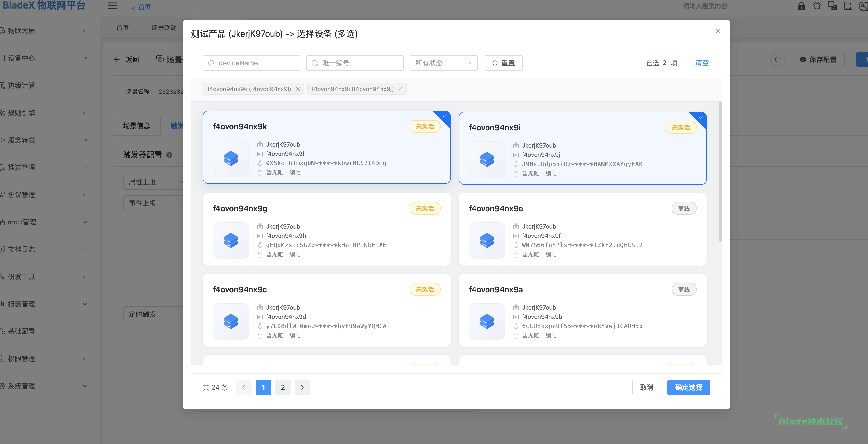Click the device list vertical scrollbar
The height and width of the screenshot is (444, 868).
(x=720, y=172)
